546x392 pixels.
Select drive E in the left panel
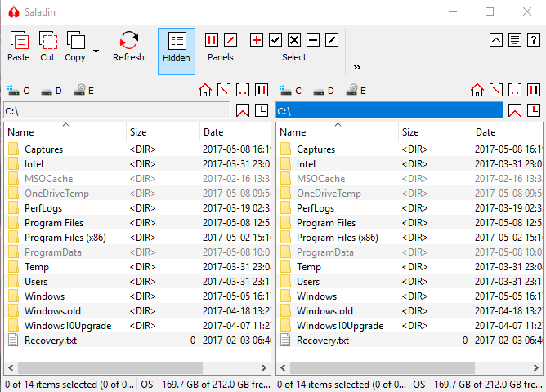(84, 91)
